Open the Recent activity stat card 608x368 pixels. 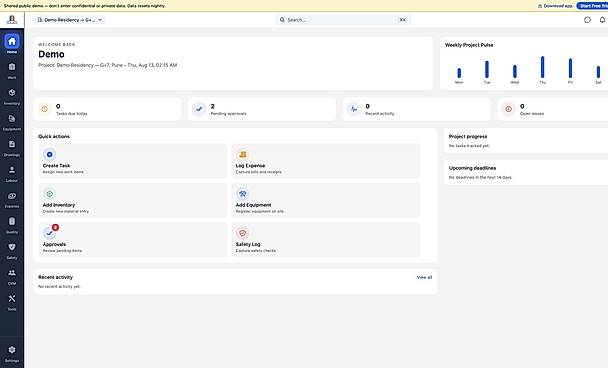tap(416, 109)
